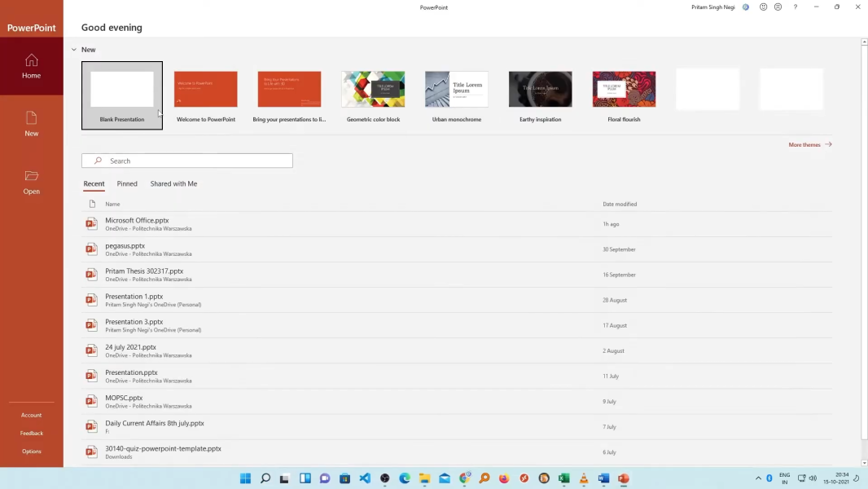Open the taskbar clock and date
The height and width of the screenshot is (489, 868).
[836, 478]
